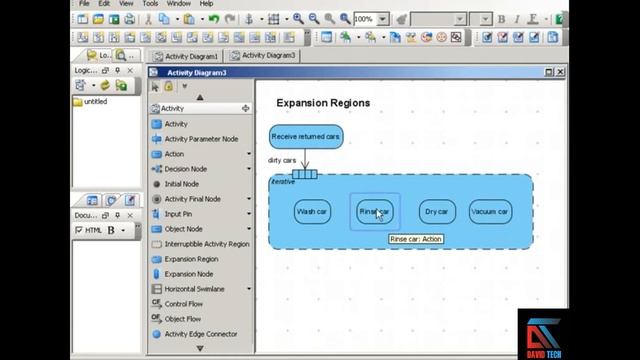
Task: Select Expansion Region in palette
Action: pyautogui.click(x=185, y=259)
